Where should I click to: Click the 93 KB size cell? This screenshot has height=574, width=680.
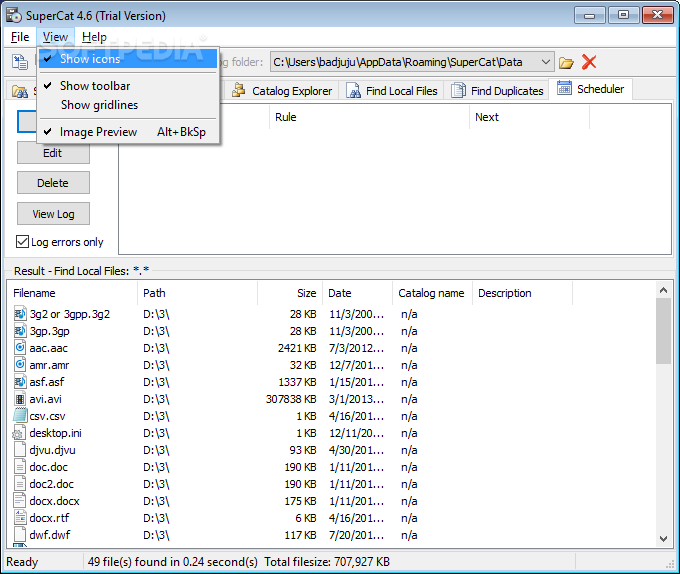point(303,450)
